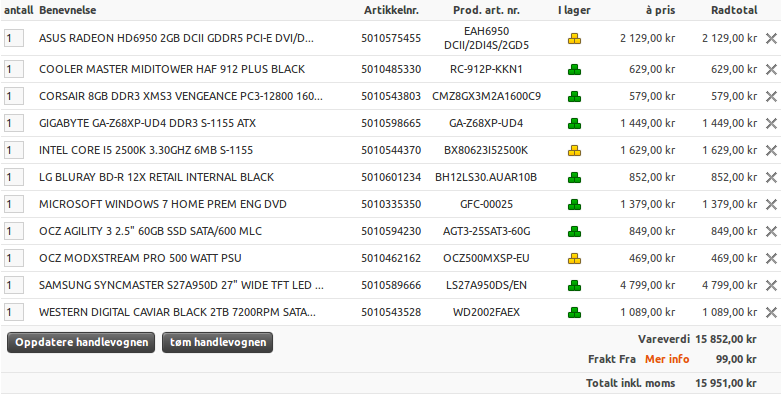This screenshot has width=781, height=398.
Task: Click green stock icon for GIGABYTE board
Action: pyautogui.click(x=574, y=123)
